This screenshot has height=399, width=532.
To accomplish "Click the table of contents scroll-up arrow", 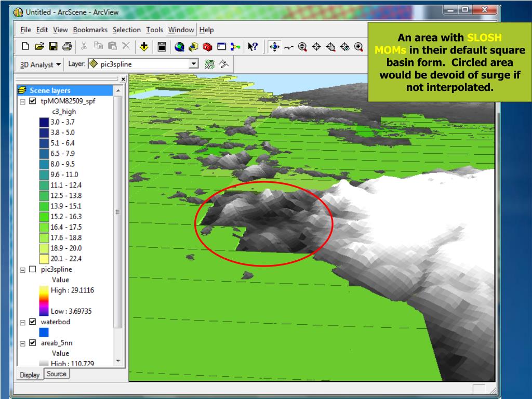I will [118, 90].
